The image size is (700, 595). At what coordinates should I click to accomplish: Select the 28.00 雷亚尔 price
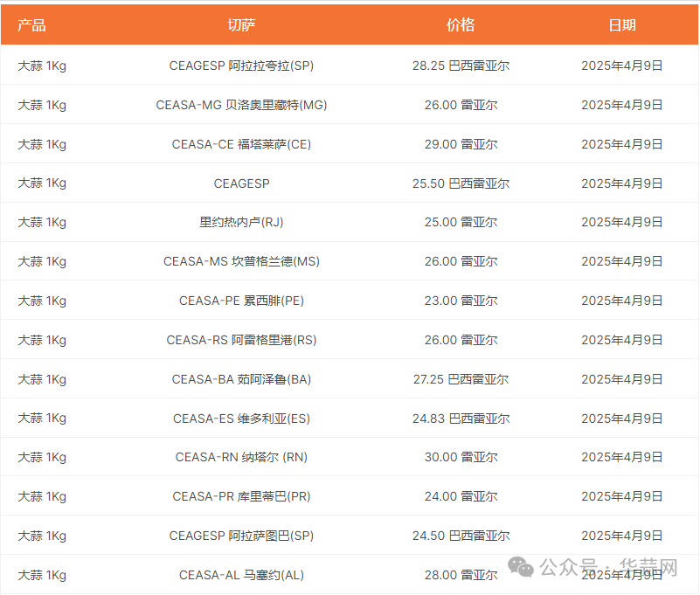461,575
